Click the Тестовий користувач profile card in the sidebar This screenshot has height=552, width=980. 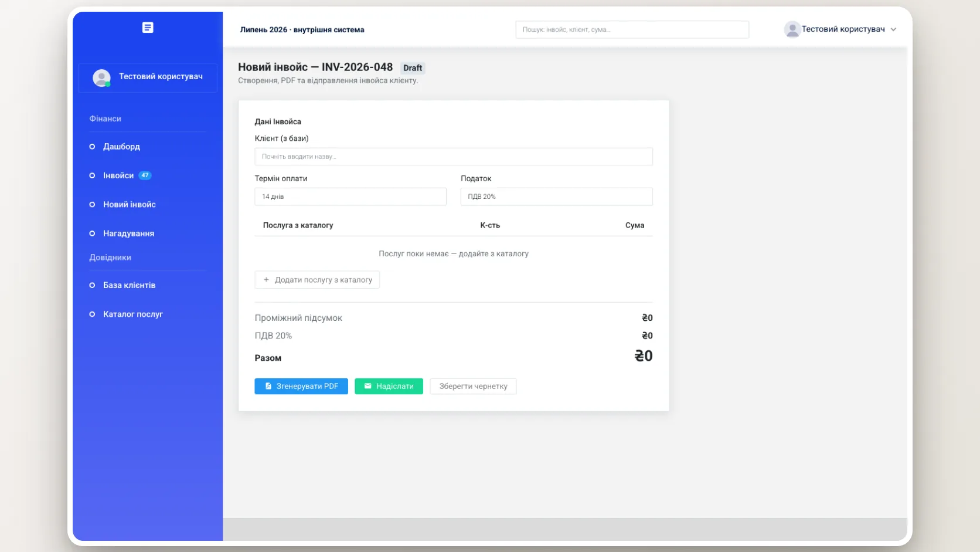148,77
